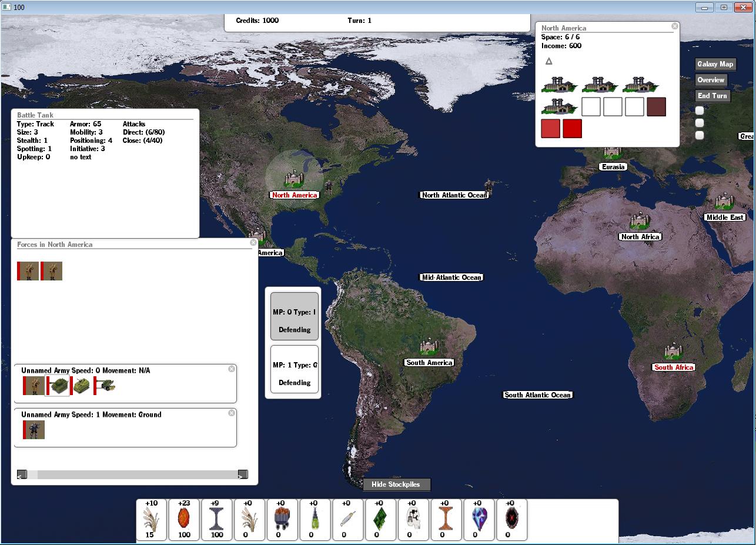The height and width of the screenshot is (545, 756).
Task: Click the orange ore stockpile showing +23
Action: 185,520
